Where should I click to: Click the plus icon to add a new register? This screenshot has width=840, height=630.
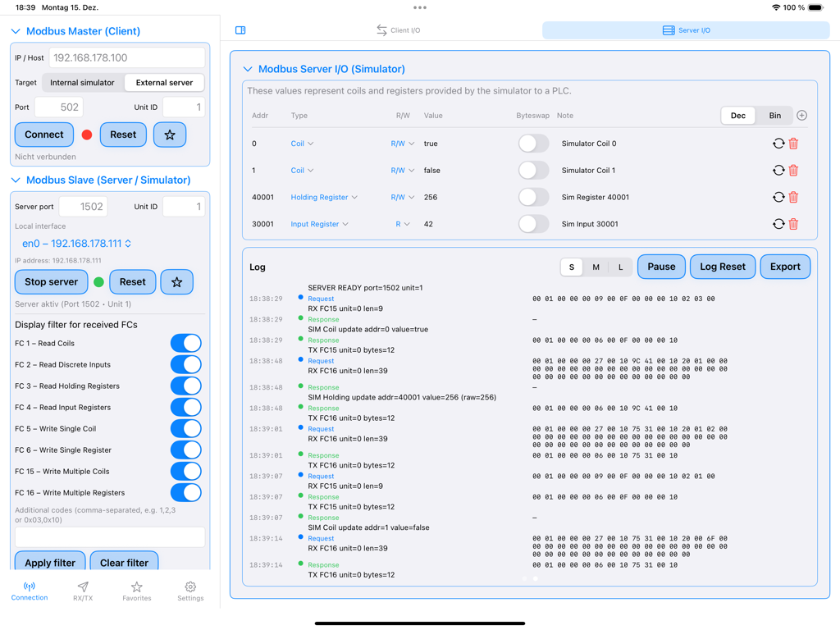pyautogui.click(x=801, y=115)
